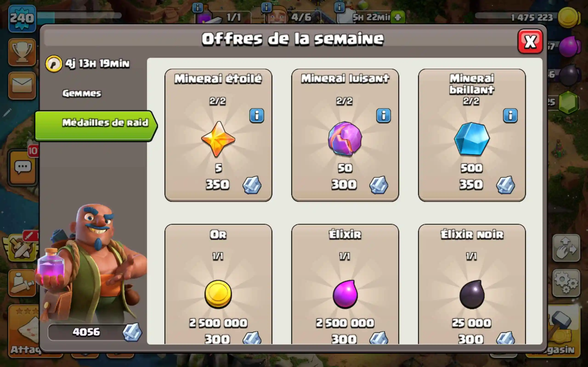This screenshot has width=588, height=367.
Task: Buy Minerai brillant for 350 medals
Action: 472,135
